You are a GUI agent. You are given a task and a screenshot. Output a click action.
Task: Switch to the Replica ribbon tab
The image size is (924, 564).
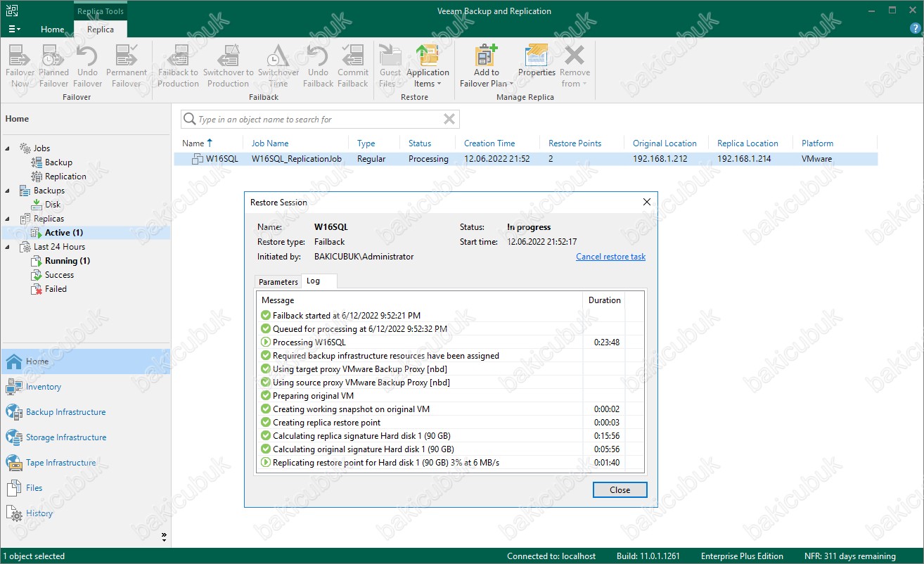click(101, 29)
